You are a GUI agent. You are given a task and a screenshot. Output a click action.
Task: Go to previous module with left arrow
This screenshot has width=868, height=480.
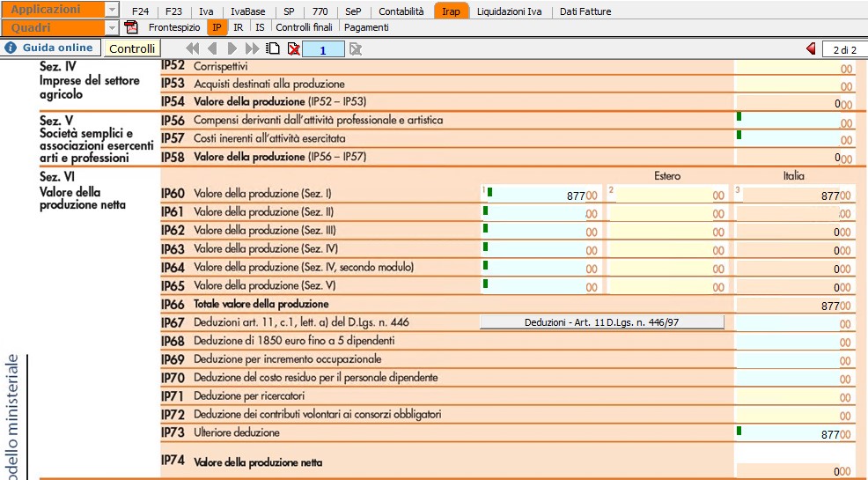point(212,48)
